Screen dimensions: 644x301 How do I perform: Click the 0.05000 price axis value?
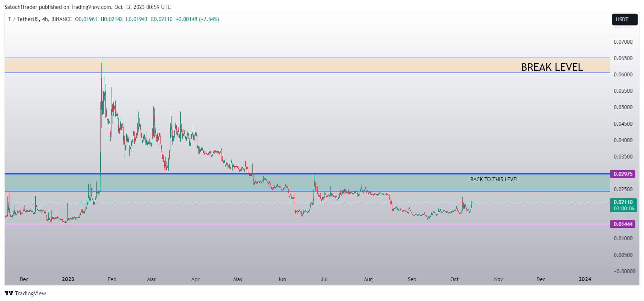pyautogui.click(x=623, y=107)
